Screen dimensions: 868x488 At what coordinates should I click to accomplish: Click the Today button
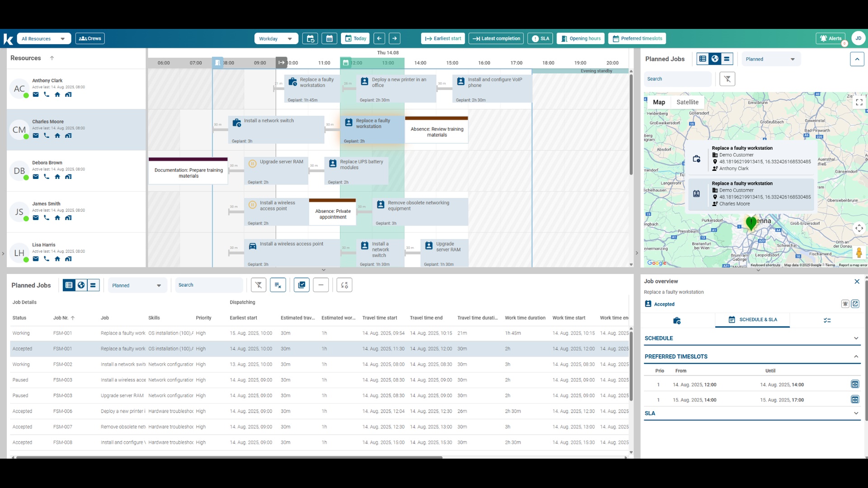point(355,38)
